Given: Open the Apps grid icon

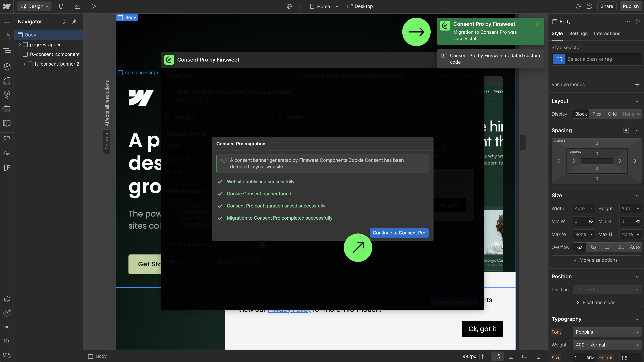Looking at the screenshot, I should coord(7,139).
